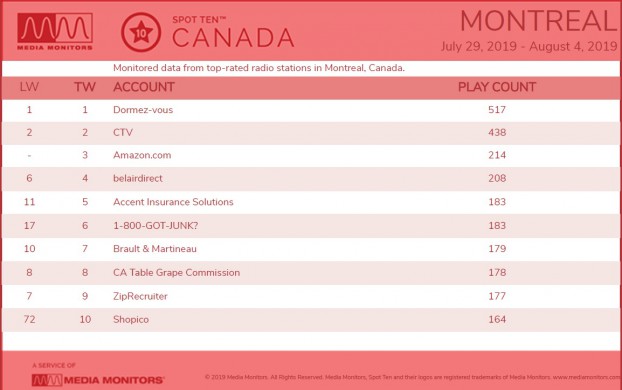This screenshot has width=622, height=390.
Task: Click the footer Media Monitors logo
Action: 98,380
